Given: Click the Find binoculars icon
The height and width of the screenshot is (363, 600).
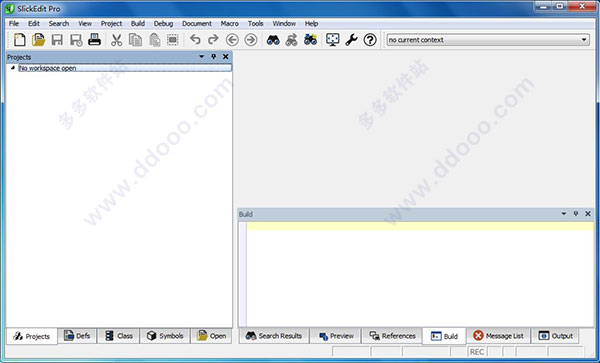Looking at the screenshot, I should [x=273, y=40].
